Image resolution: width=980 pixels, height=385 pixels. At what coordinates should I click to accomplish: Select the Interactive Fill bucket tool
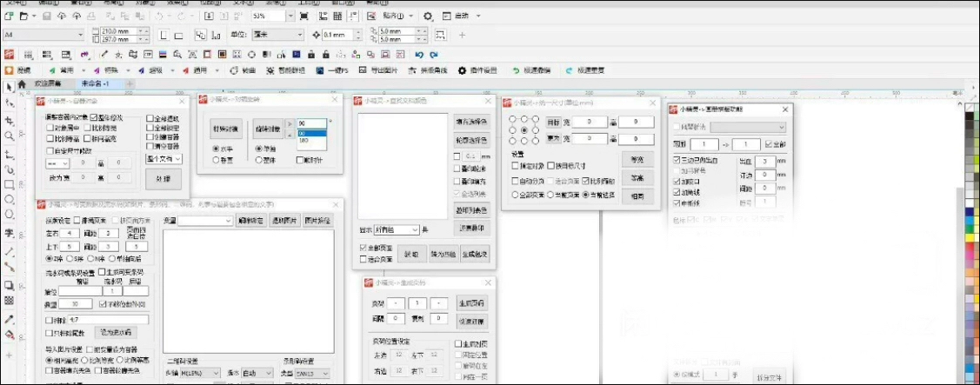pyautogui.click(x=9, y=335)
